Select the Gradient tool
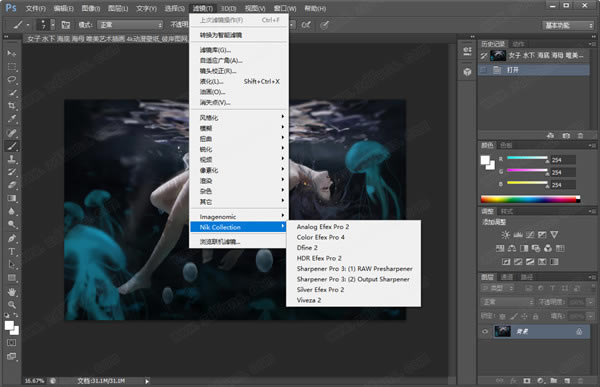 (12, 198)
